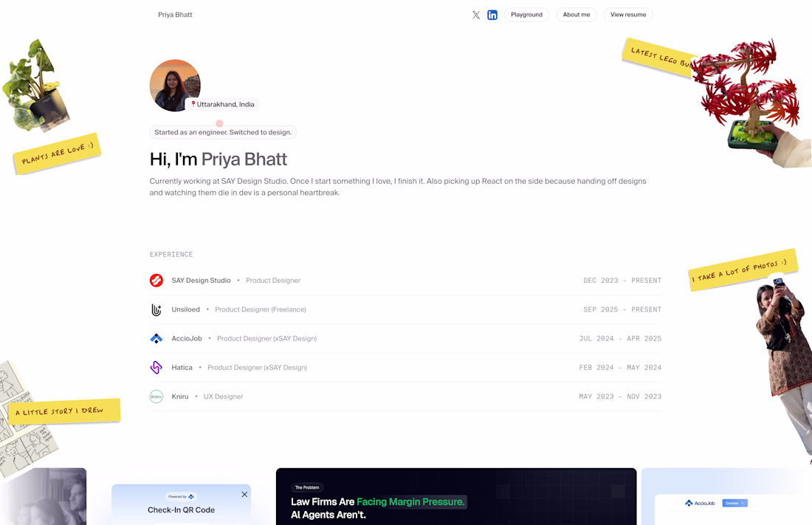
Task: Click the Kniru logo icon
Action: coord(156,397)
